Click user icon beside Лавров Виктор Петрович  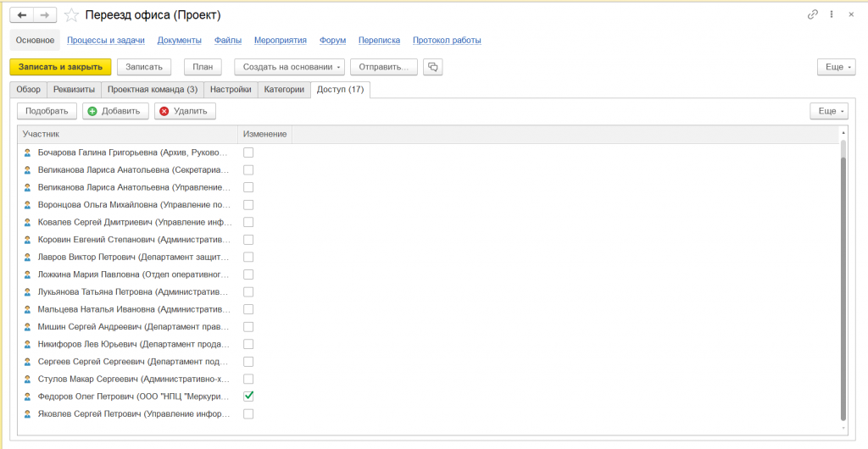tap(27, 258)
